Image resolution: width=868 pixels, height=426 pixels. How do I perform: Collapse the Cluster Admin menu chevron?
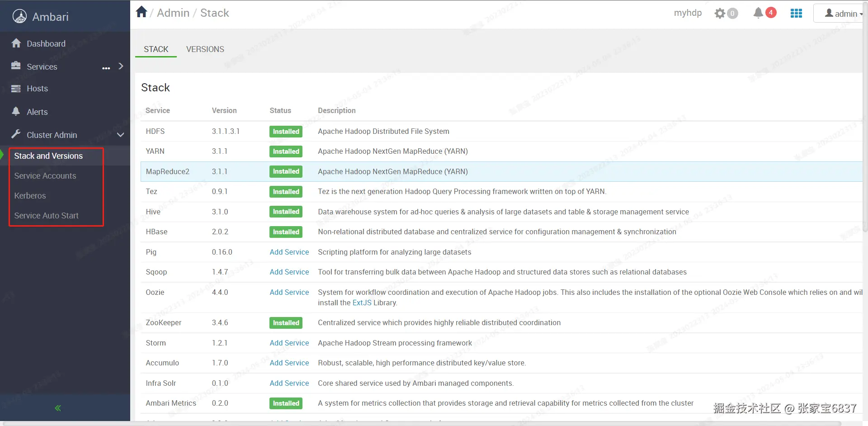[121, 135]
